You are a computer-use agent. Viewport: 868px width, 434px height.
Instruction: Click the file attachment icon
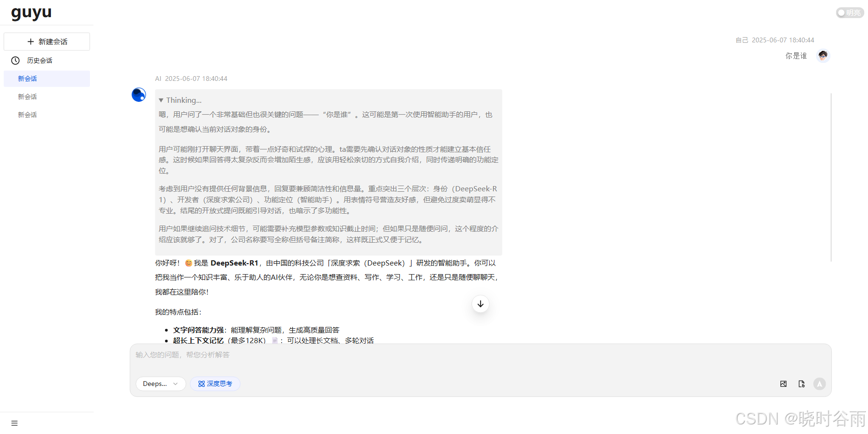801,384
